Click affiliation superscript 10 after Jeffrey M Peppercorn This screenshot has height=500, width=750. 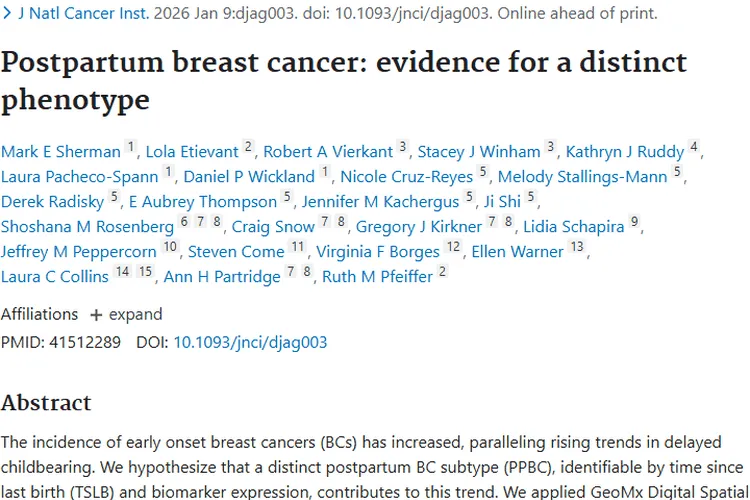(x=170, y=247)
